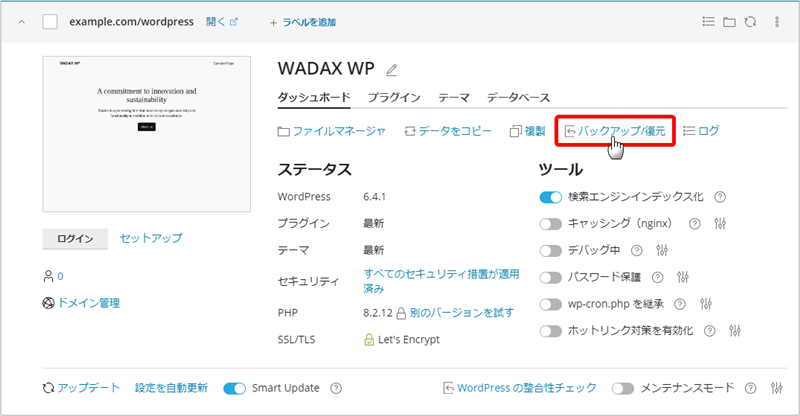
Task: Open help icon for Smart Update
Action: 336,388
